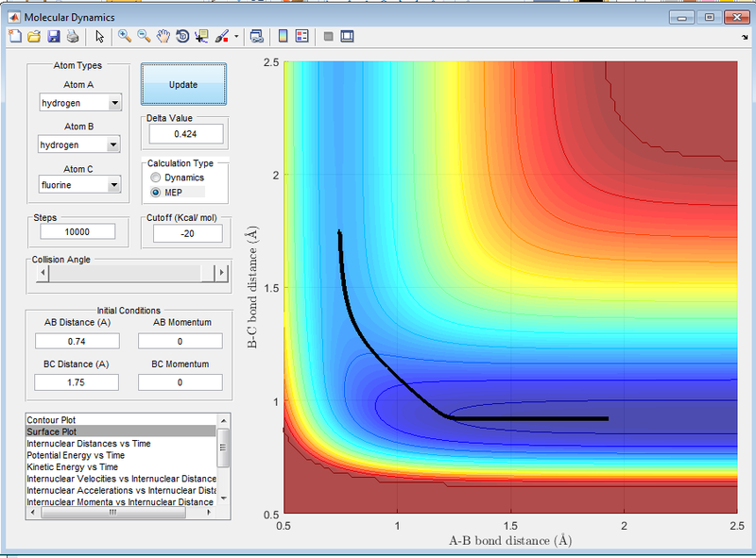
Task: Click the MATLAB logo in title bar
Action: 14,17
